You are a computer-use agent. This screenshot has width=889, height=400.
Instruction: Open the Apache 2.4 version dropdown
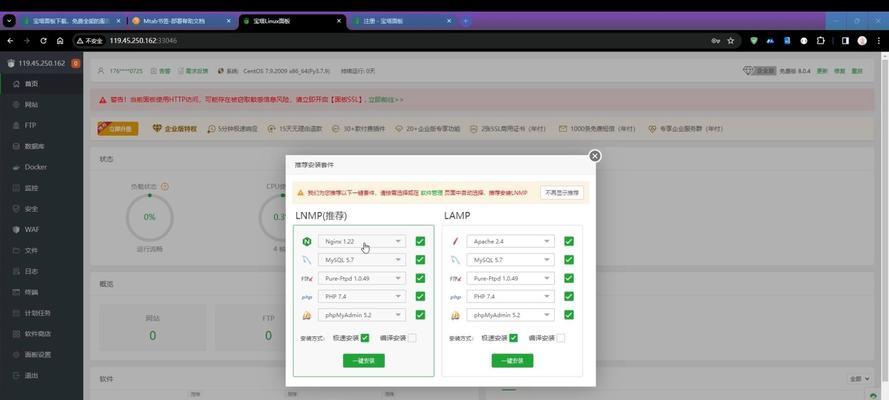[x=510, y=241]
